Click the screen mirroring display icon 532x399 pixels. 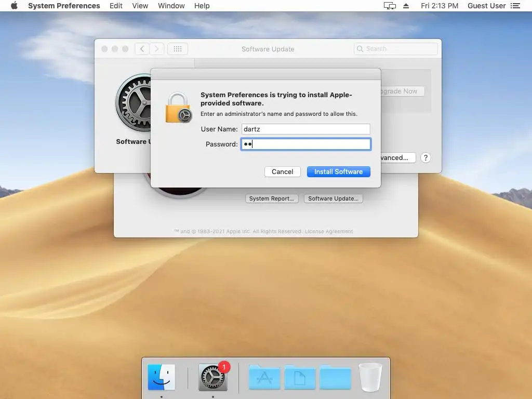[x=390, y=6]
